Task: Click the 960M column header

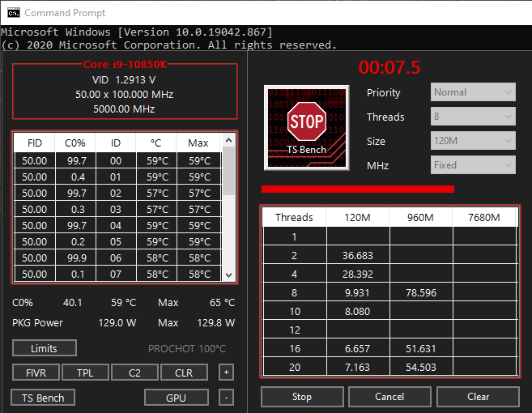Action: click(421, 217)
